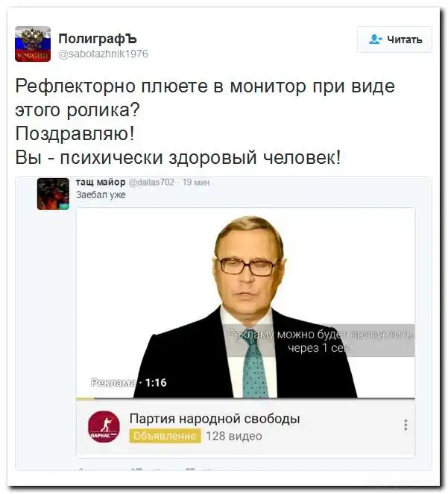Image resolution: width=448 pixels, height=494 pixels.
Task: Open the ПолиграфЪ display name link
Action: [98, 39]
